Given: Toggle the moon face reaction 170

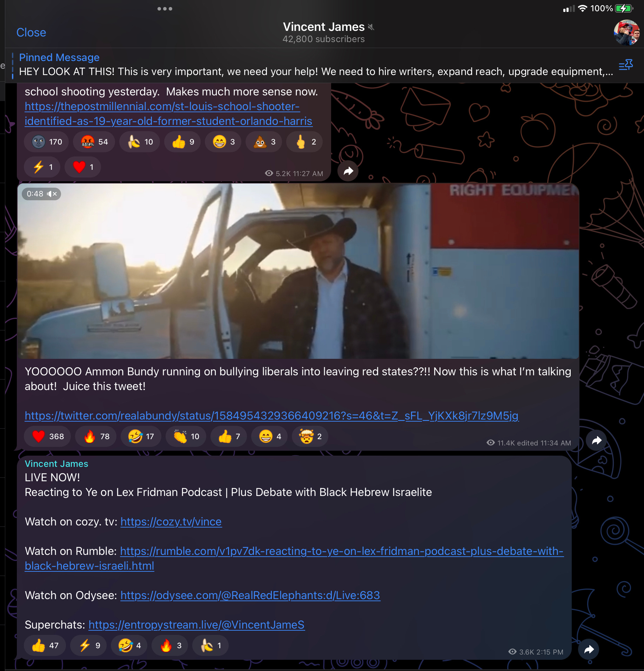Looking at the screenshot, I should point(46,142).
